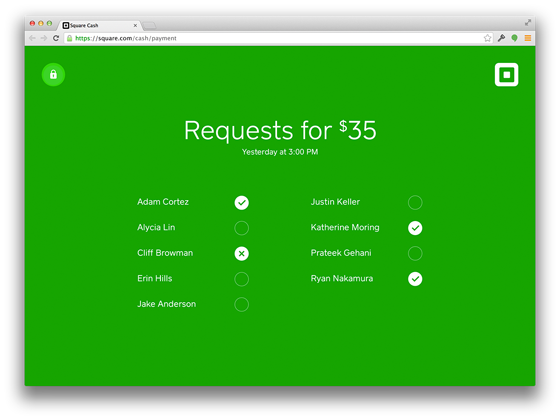The width and height of the screenshot is (560, 420).
Task: Click the name Adam Cortez
Action: [x=163, y=202]
